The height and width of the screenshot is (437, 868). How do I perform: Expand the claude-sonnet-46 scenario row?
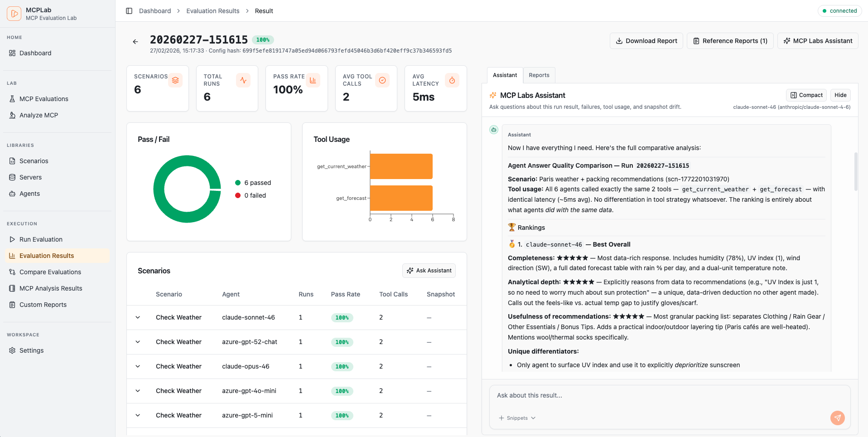(138, 317)
